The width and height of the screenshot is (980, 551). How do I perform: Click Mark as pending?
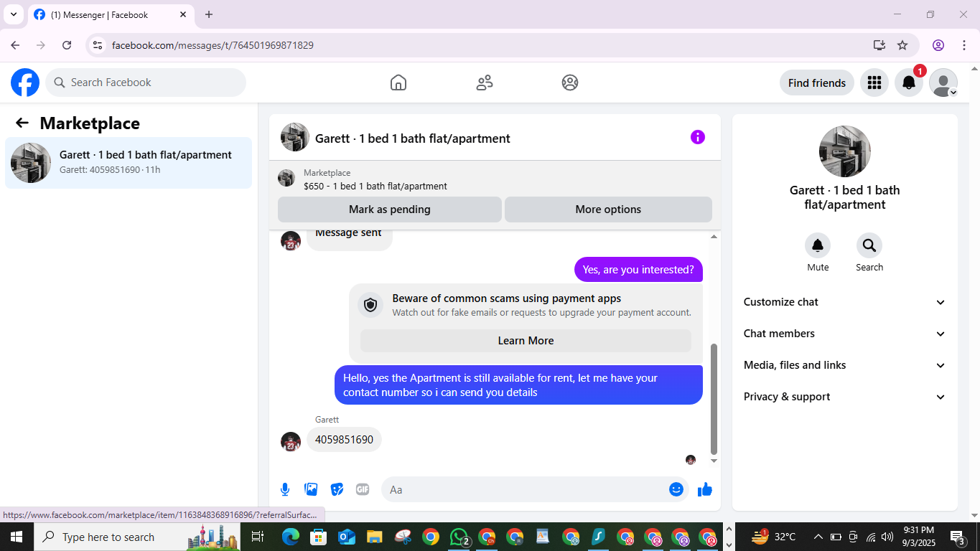390,209
